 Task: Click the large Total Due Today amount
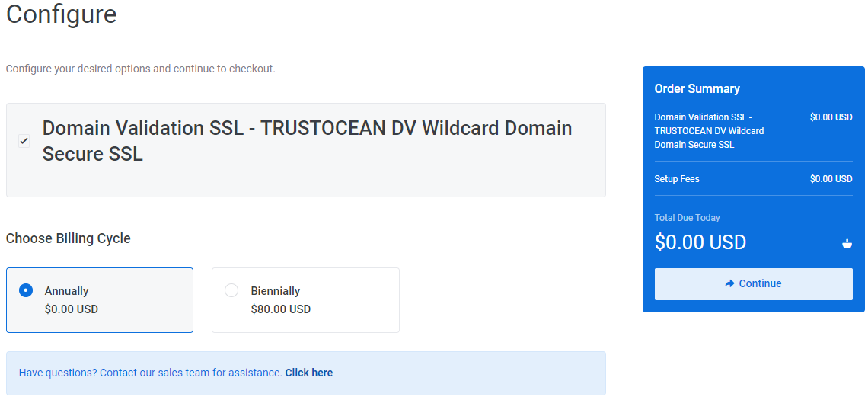point(700,242)
